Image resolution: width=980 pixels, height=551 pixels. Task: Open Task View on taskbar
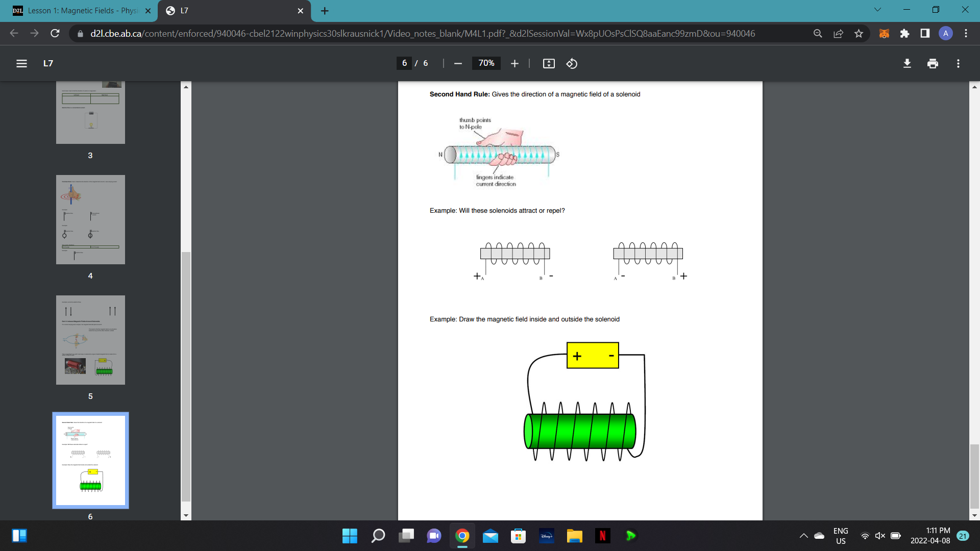click(x=406, y=536)
